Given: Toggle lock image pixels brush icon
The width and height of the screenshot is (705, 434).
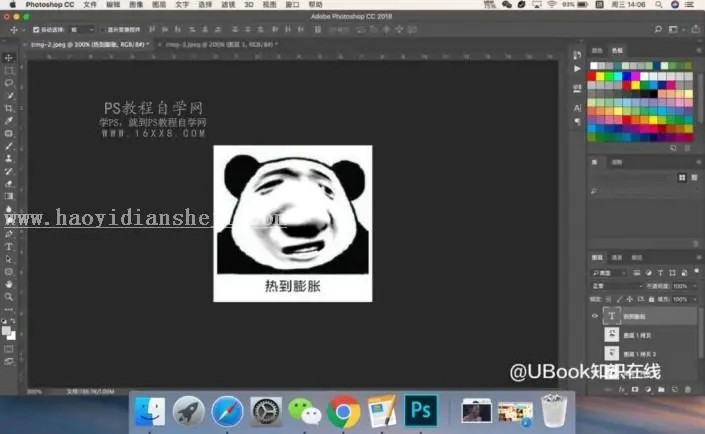Looking at the screenshot, I should tap(619, 299).
